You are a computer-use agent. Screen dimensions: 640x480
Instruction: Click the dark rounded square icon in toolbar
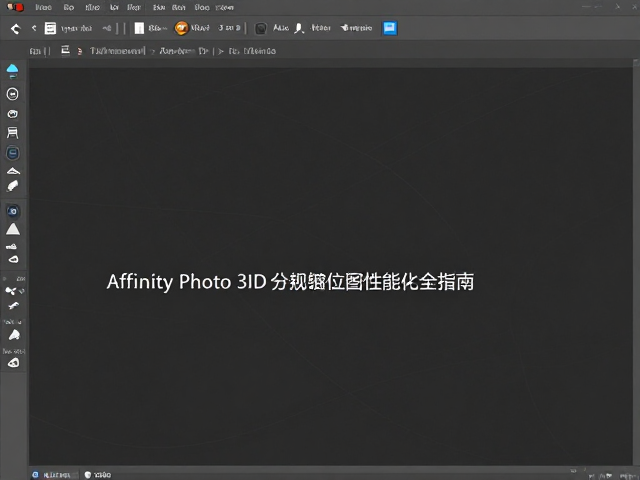(x=261, y=28)
